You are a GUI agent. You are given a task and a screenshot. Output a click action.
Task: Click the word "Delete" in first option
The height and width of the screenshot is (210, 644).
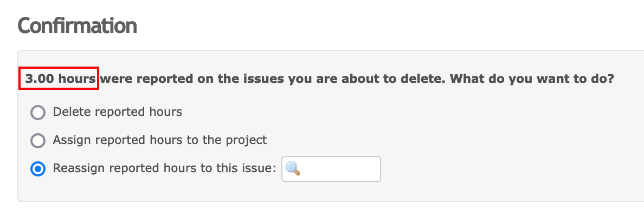point(72,112)
